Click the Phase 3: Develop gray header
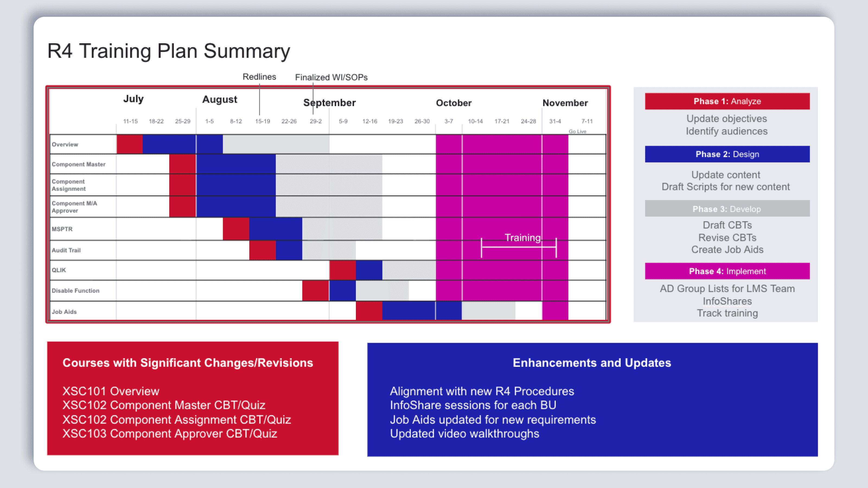The width and height of the screenshot is (868, 488). [x=727, y=209]
